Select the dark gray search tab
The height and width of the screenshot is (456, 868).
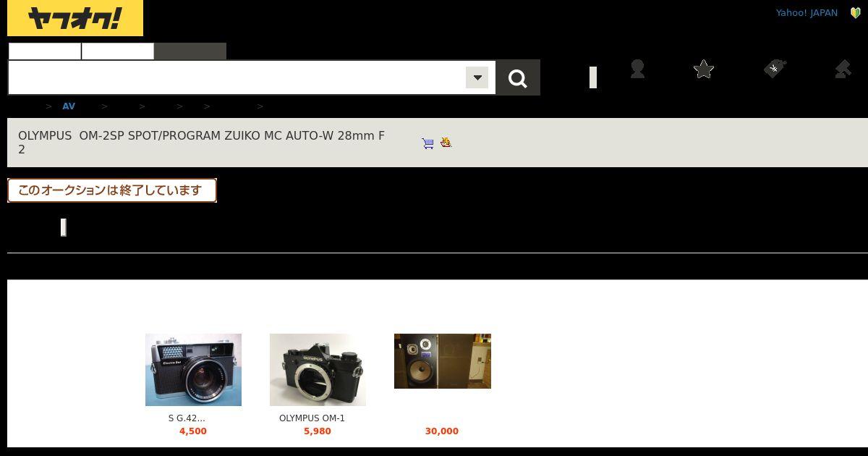(190, 51)
